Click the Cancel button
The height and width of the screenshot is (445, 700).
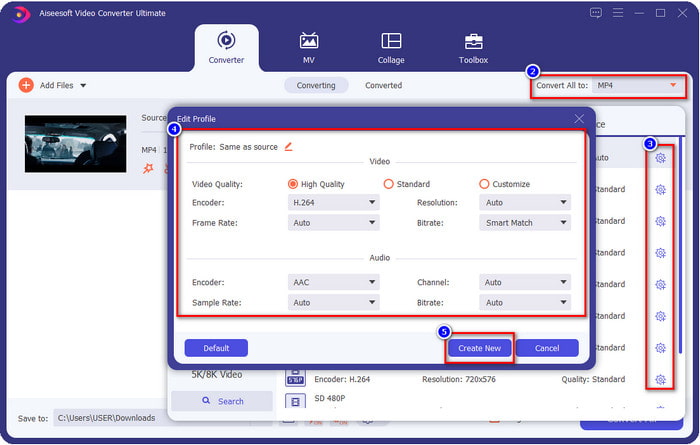tap(547, 348)
